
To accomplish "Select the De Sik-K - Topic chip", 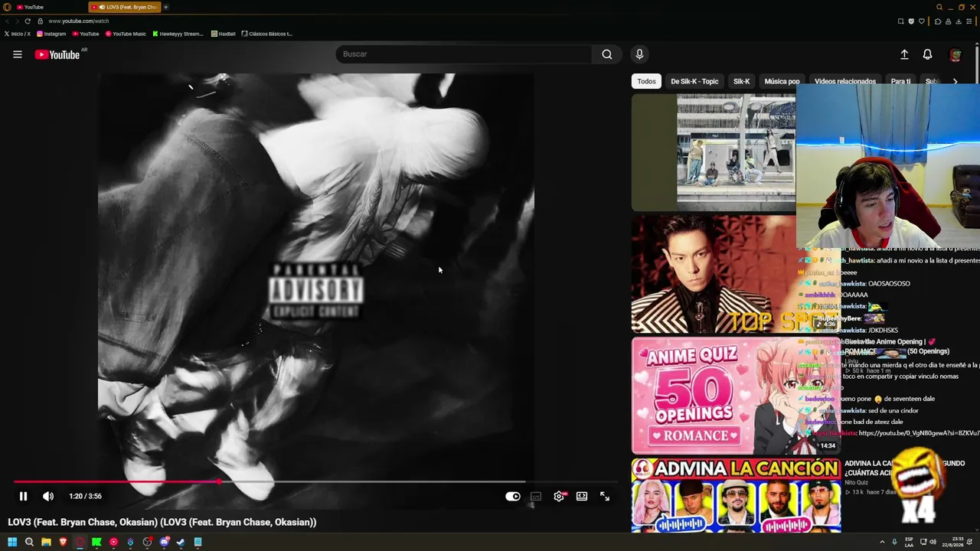I will point(694,81).
